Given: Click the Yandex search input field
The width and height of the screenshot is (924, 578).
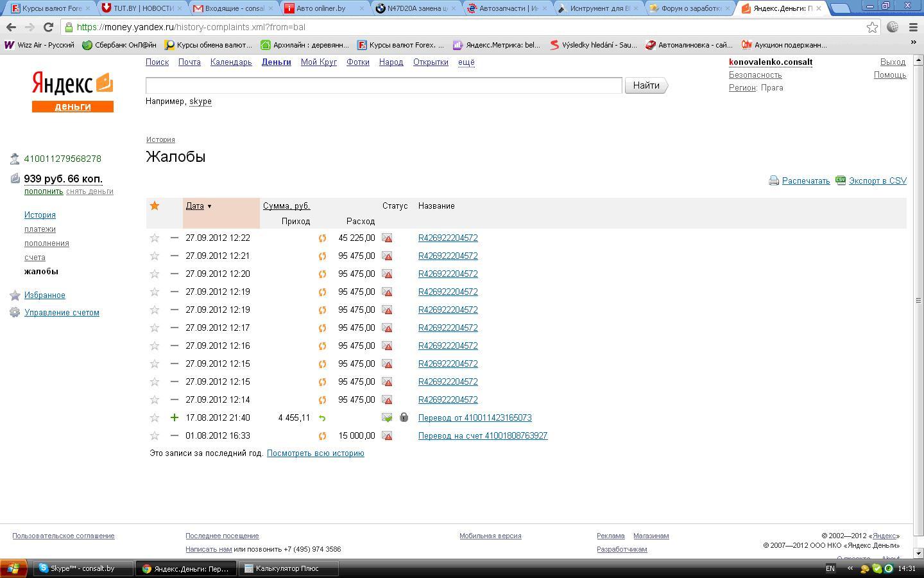Looking at the screenshot, I should tap(384, 85).
